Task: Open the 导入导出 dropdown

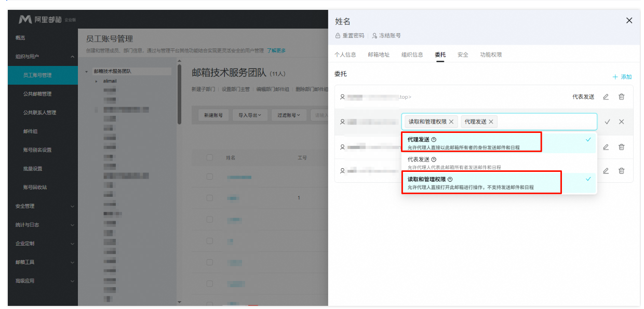Action: (x=250, y=115)
